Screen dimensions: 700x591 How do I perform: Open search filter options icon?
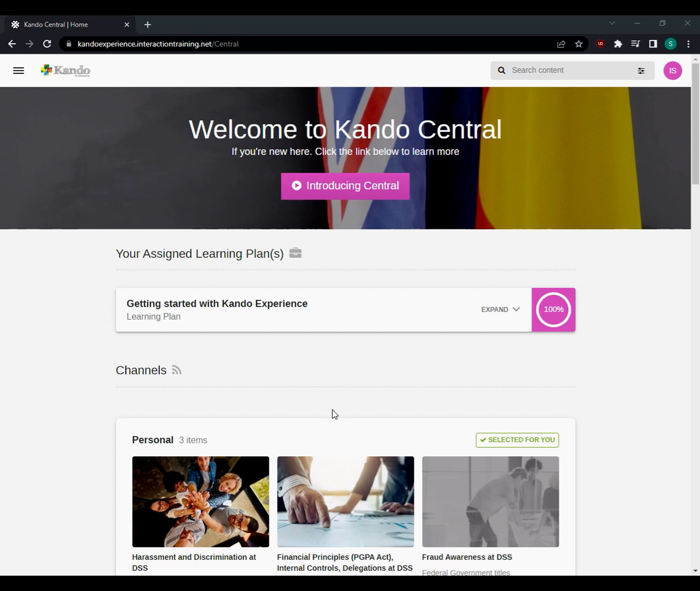(x=641, y=71)
